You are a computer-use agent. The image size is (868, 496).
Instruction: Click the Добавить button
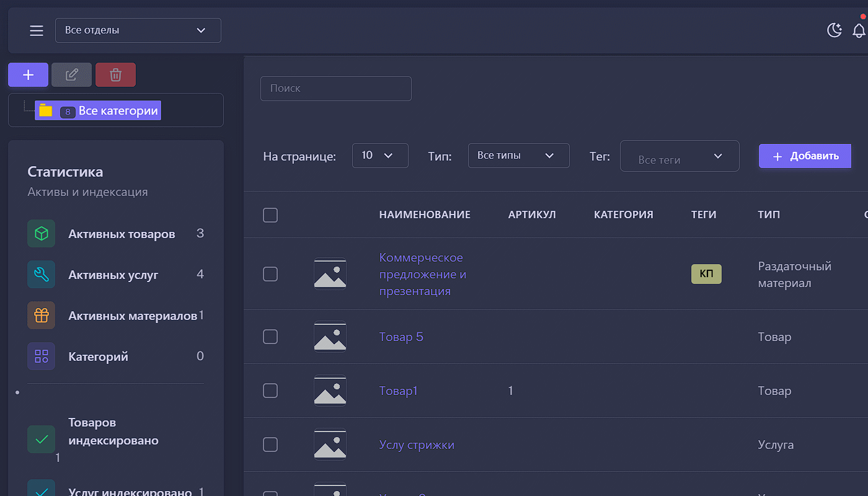805,156
